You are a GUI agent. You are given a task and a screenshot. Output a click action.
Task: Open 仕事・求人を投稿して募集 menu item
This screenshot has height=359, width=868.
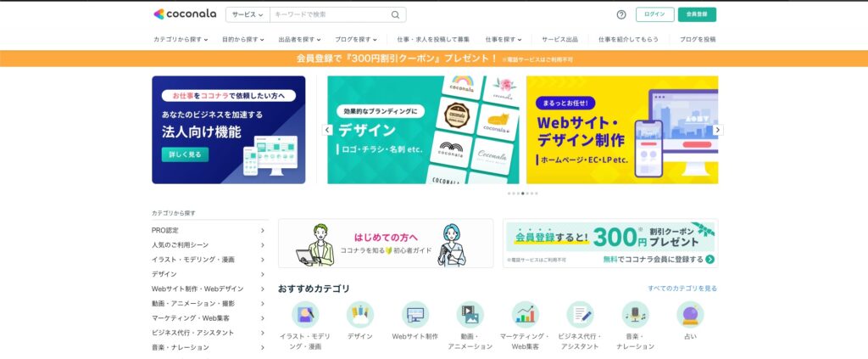433,39
